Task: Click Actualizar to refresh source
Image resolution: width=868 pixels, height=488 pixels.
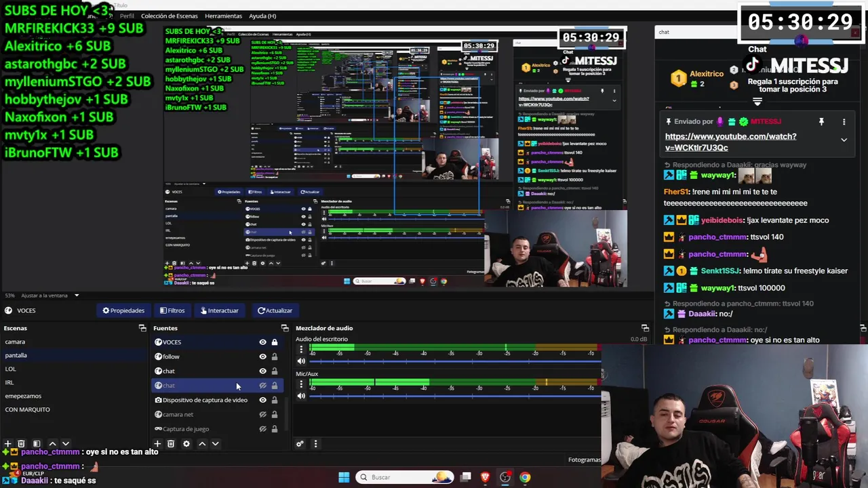Action: coord(275,310)
